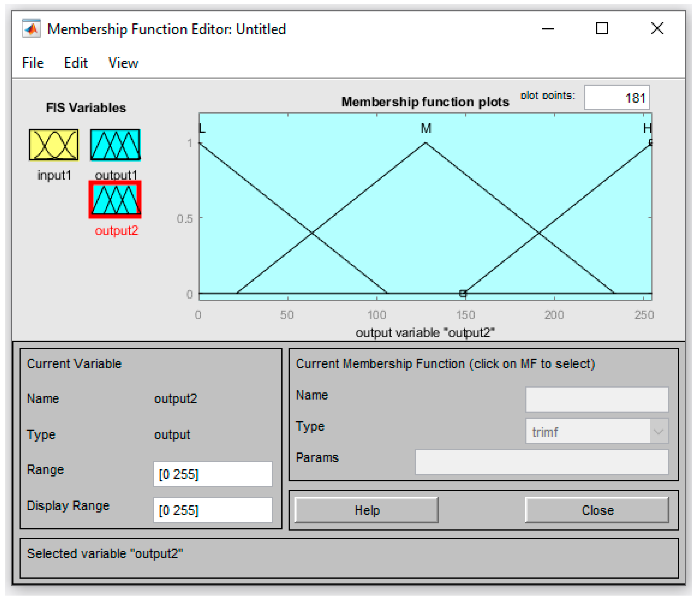The image size is (700, 603).
Task: Click square handle marker near 150
Action: [x=463, y=293]
